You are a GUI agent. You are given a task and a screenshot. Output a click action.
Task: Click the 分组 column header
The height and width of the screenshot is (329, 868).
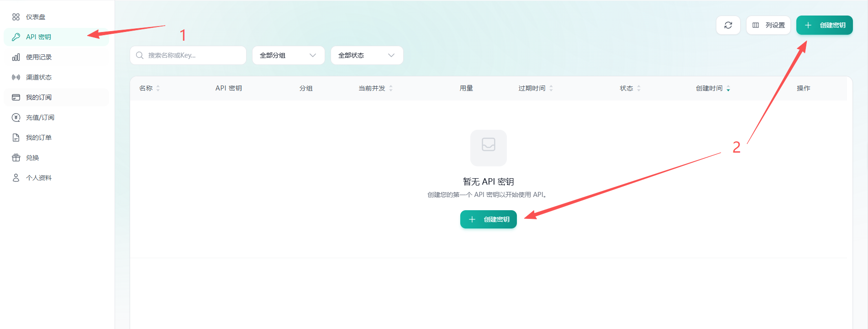pos(306,88)
